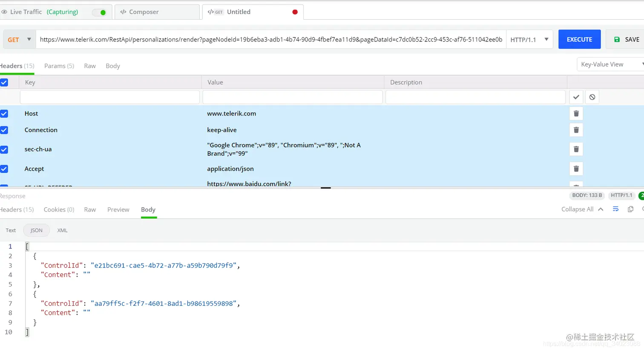Copy response body icon

[631, 209]
